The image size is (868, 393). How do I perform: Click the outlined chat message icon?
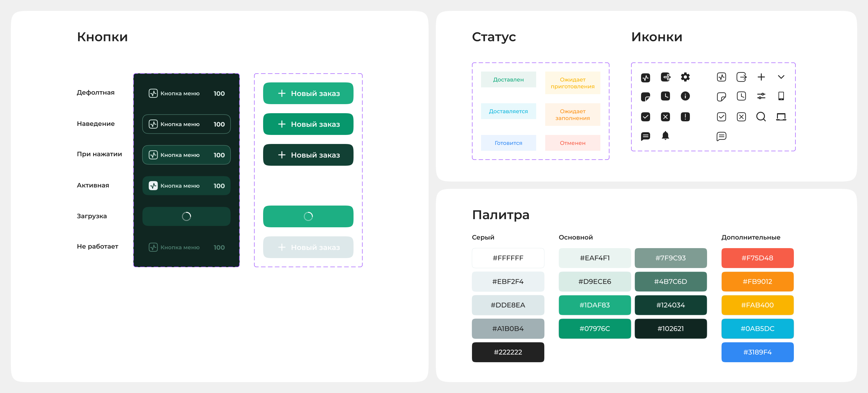click(x=721, y=136)
